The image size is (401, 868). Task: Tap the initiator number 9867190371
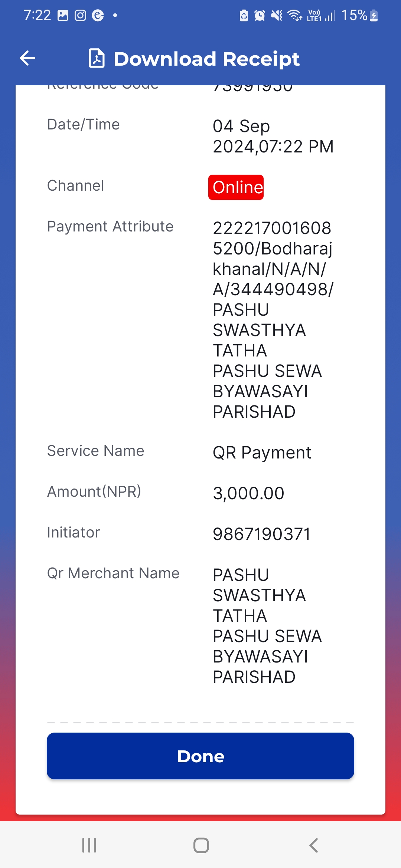(261, 534)
